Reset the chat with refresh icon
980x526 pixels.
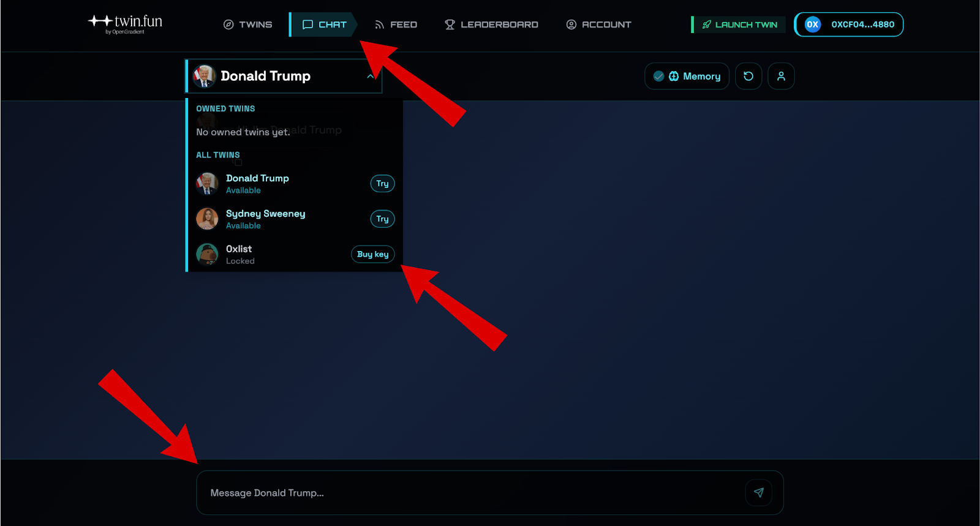coord(748,76)
